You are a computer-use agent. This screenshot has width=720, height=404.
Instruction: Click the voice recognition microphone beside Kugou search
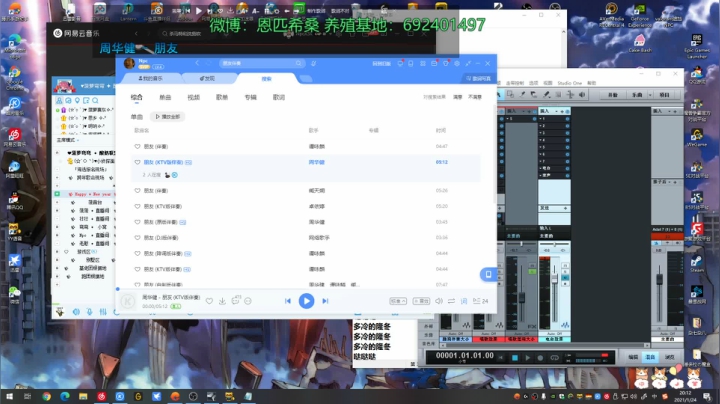click(x=314, y=63)
